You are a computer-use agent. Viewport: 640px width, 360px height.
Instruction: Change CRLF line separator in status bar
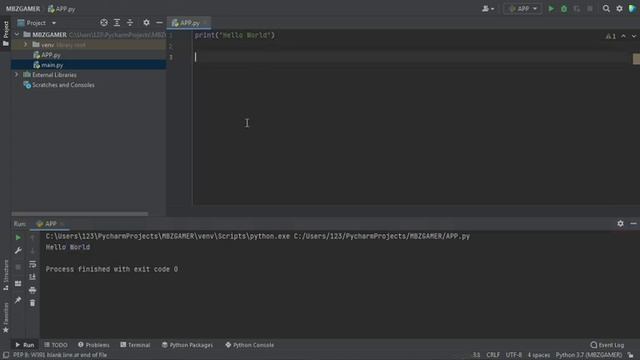pyautogui.click(x=493, y=355)
